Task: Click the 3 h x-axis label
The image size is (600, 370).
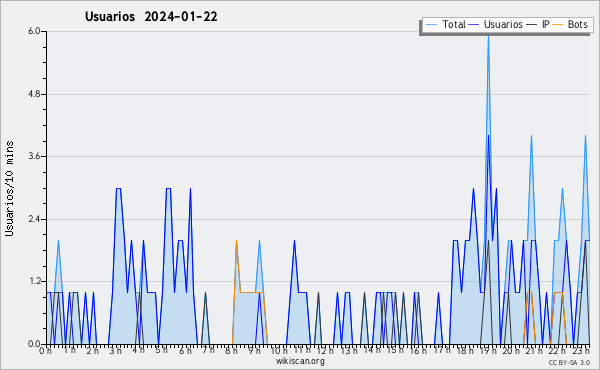Action: [116, 351]
